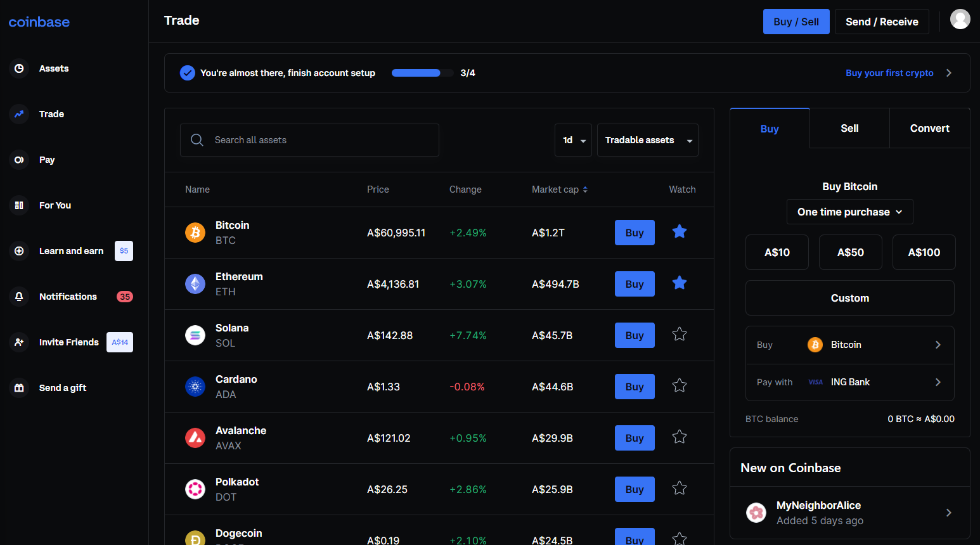
Task: Click the $5 learn reward badge
Action: (124, 251)
